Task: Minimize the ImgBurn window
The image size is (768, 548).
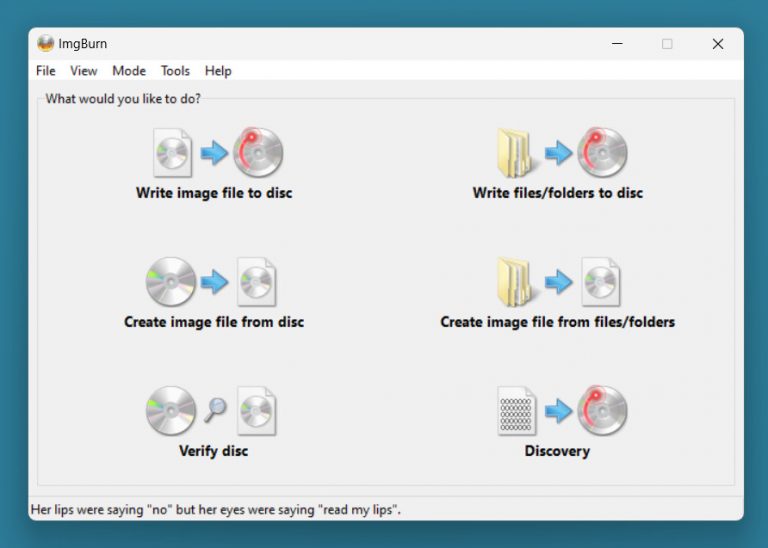Action: point(617,44)
